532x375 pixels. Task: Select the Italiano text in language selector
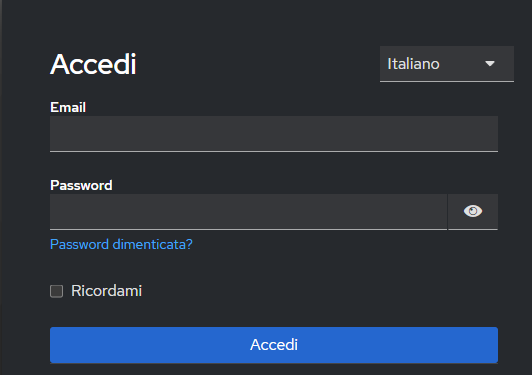click(x=413, y=64)
